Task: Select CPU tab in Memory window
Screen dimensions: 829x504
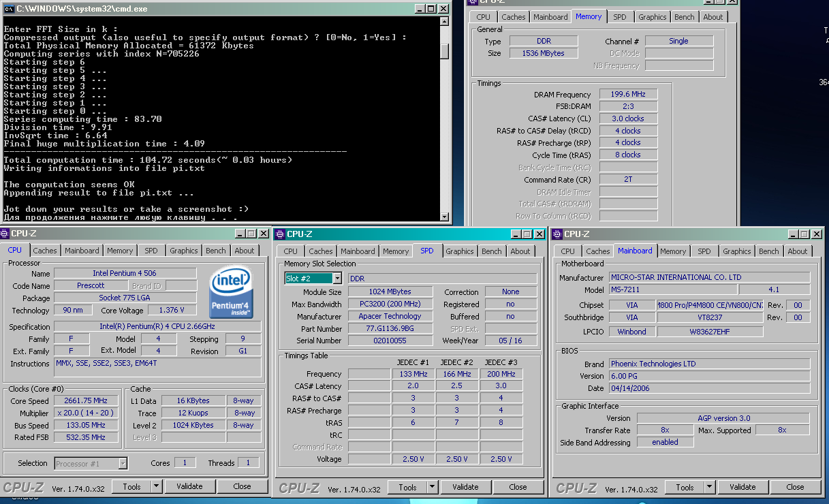Action: [x=483, y=17]
